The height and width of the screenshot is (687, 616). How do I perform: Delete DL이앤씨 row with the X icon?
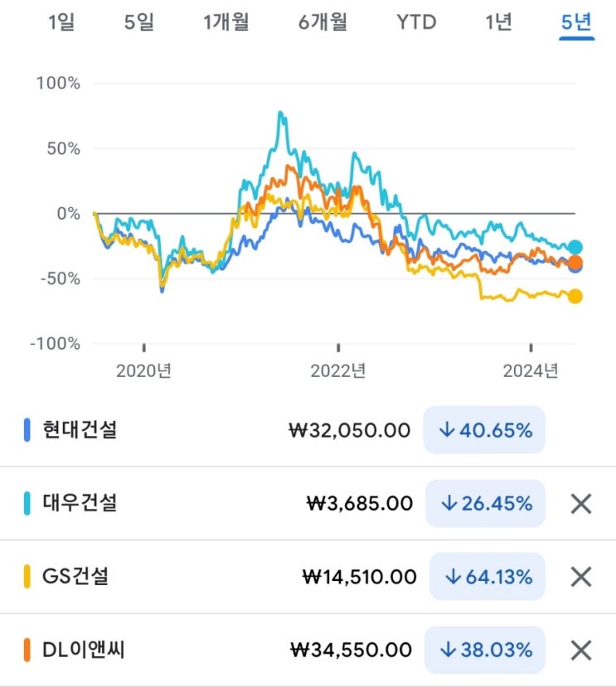pos(581,651)
